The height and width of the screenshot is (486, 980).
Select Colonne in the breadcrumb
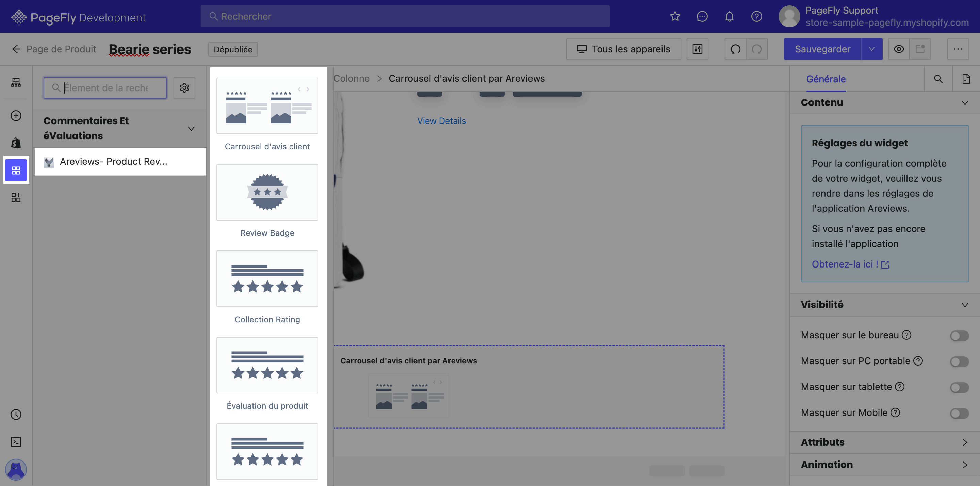pyautogui.click(x=351, y=78)
